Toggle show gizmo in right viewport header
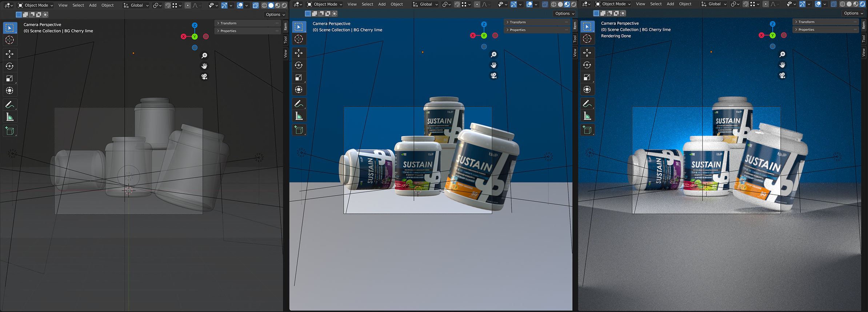Image resolution: width=868 pixels, height=312 pixels. [x=802, y=4]
